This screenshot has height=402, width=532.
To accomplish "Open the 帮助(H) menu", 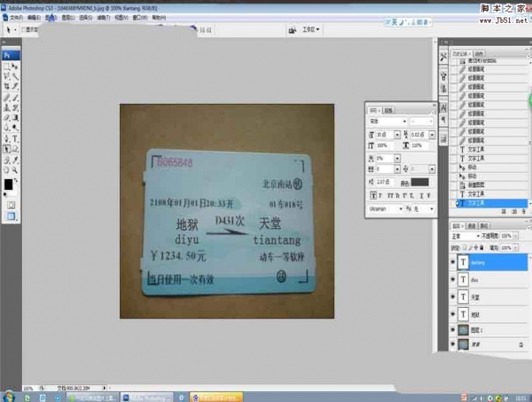I will coord(159,18).
